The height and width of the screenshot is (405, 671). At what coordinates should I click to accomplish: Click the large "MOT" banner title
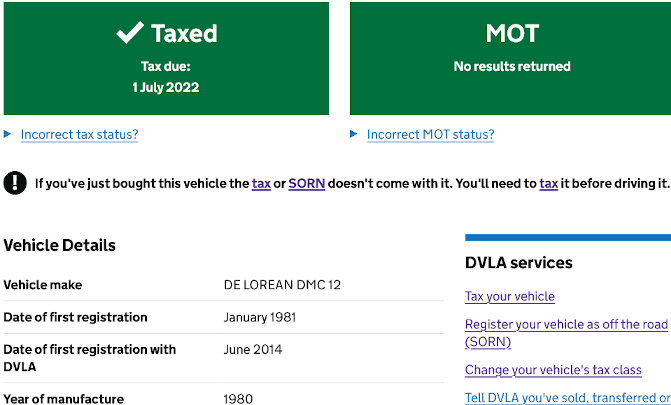pos(512,33)
